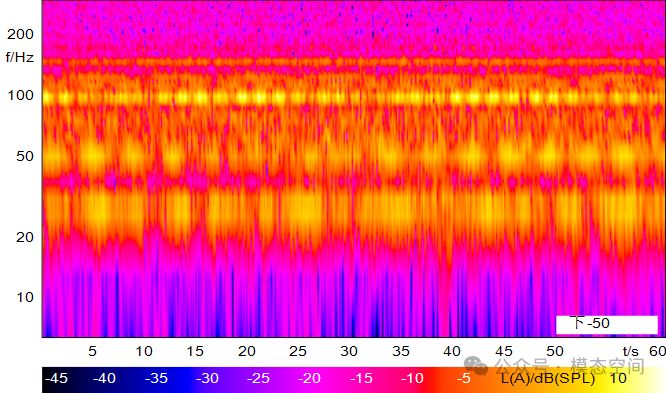Click the 60 second end time marker
Image resolution: width=666 pixels, height=393 pixels.
coord(657,351)
